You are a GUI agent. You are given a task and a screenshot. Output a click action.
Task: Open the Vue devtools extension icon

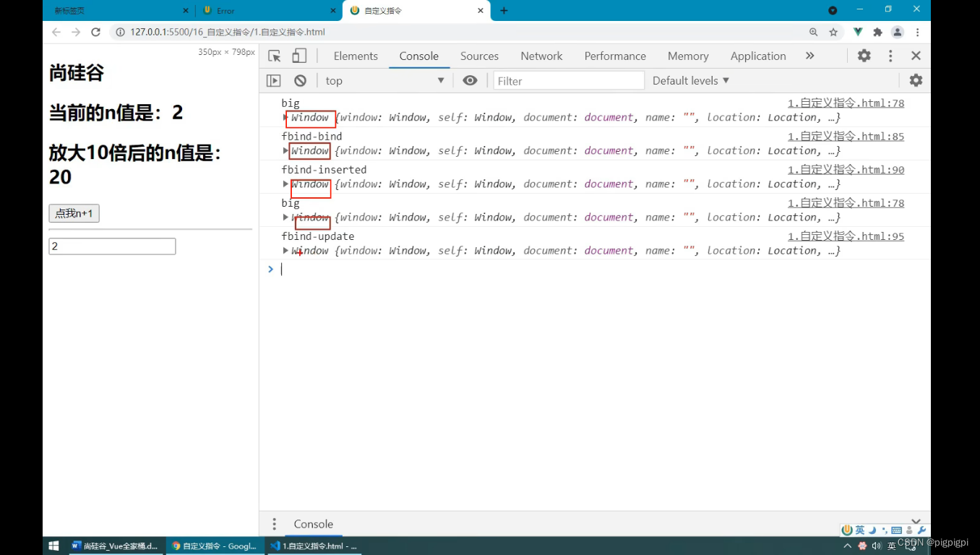click(x=858, y=32)
